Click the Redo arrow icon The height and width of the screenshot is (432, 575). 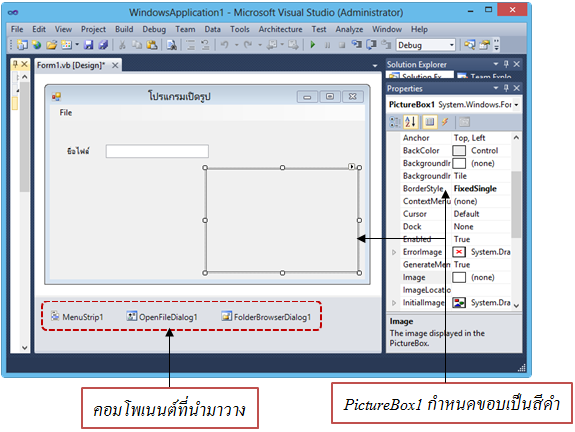click(248, 45)
